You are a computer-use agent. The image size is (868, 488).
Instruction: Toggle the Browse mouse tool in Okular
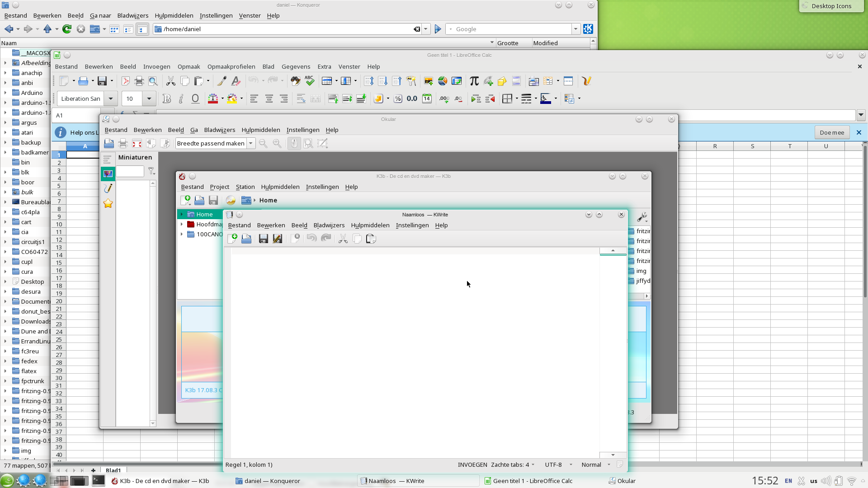coord(294,143)
